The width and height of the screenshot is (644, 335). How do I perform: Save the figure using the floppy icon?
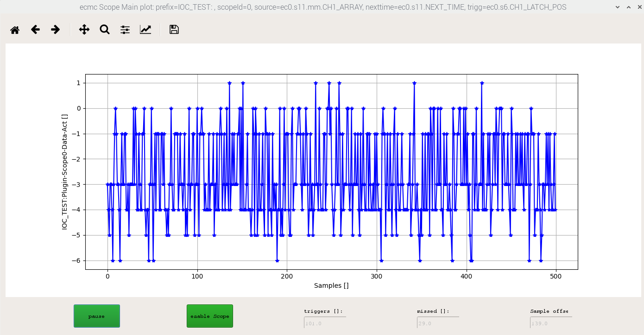pos(174,30)
